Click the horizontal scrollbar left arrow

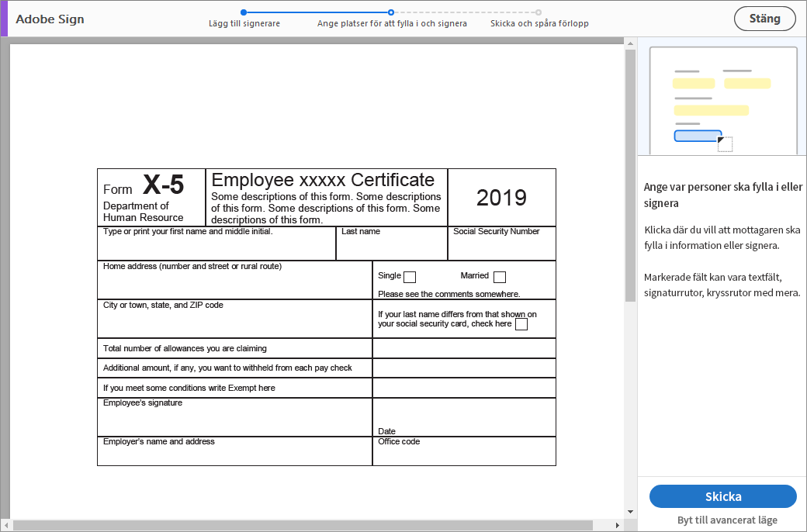[6, 525]
